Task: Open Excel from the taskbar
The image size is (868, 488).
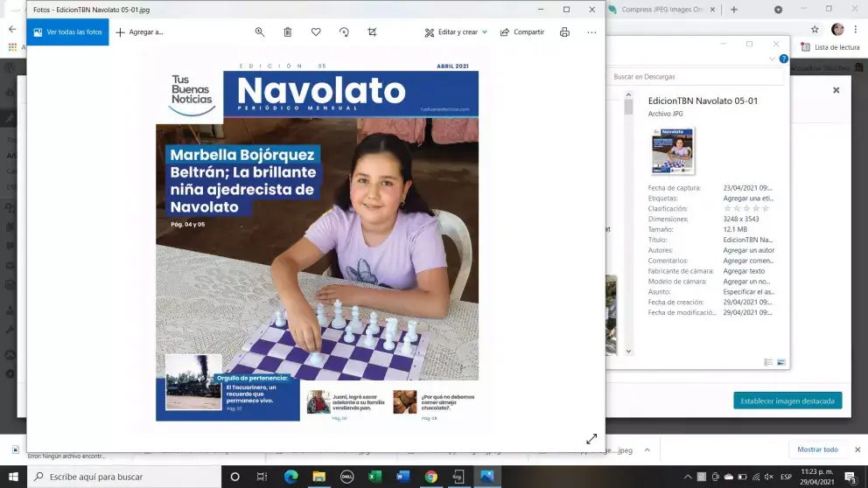Action: coord(374,477)
